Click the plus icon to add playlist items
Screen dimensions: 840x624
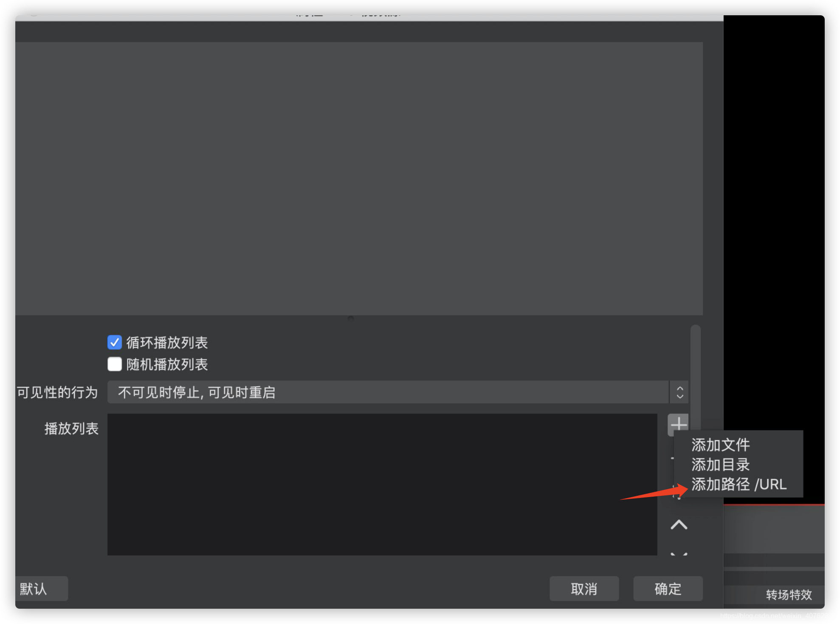[678, 424]
